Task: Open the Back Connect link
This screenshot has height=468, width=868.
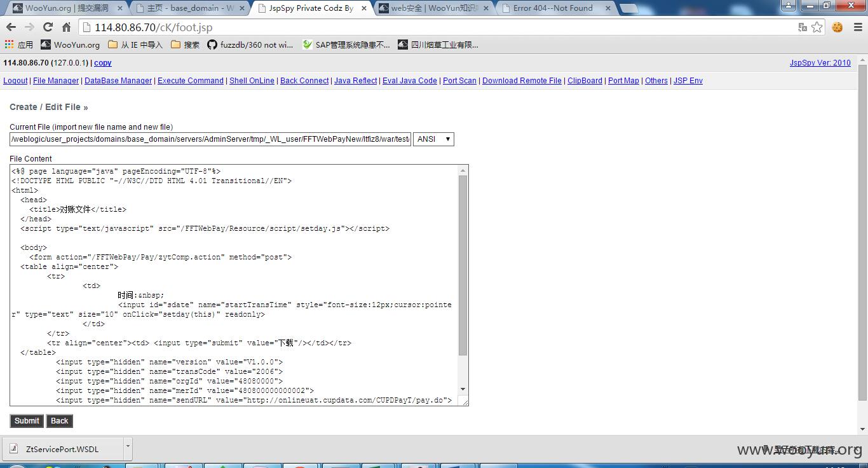Action: (x=304, y=81)
